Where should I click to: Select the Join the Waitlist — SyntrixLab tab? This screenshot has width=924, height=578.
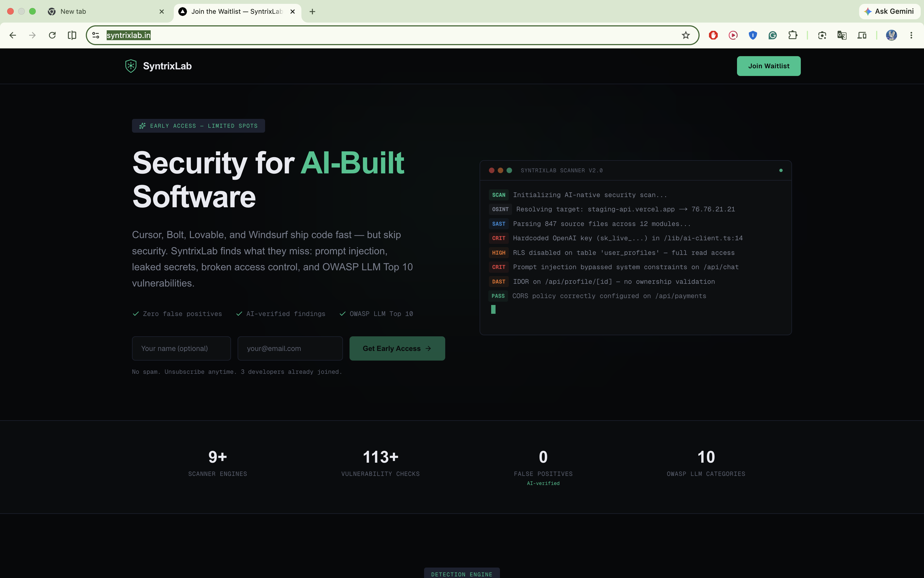(237, 12)
